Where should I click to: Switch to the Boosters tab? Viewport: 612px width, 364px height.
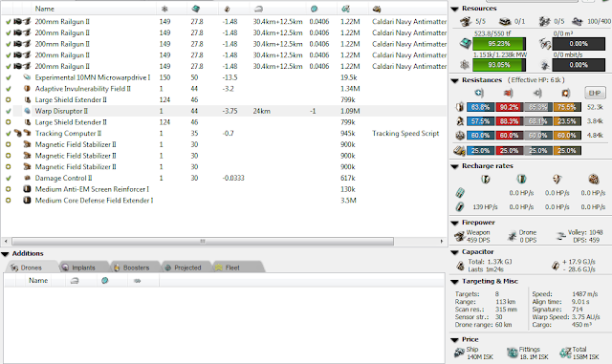(136, 268)
